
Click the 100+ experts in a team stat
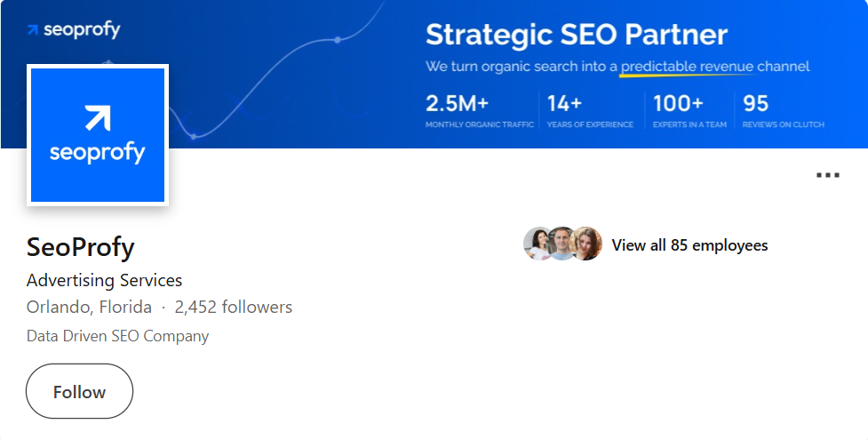pos(689,111)
